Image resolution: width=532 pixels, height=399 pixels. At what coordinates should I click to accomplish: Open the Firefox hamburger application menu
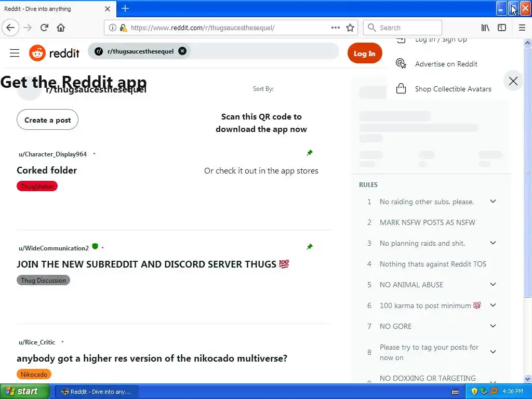(x=522, y=28)
